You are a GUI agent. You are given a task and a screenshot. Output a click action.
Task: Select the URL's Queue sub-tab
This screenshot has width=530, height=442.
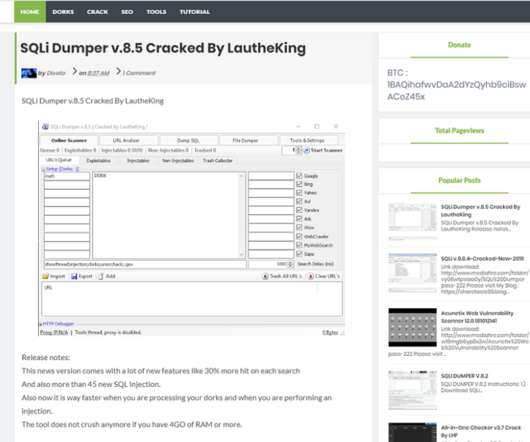pyautogui.click(x=59, y=160)
